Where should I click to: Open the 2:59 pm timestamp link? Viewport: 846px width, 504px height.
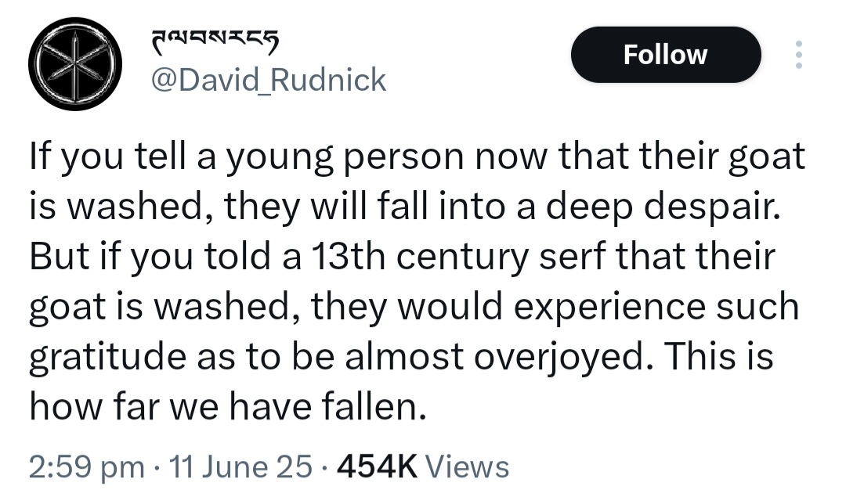87,466
